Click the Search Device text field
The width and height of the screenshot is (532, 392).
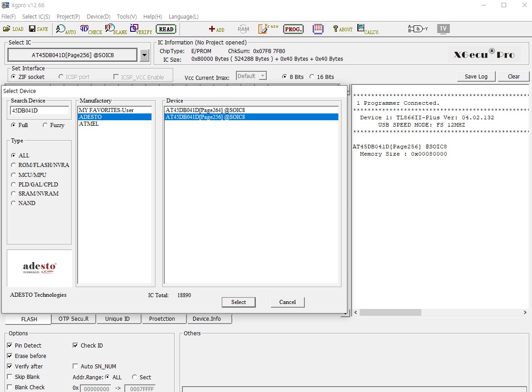click(x=39, y=110)
